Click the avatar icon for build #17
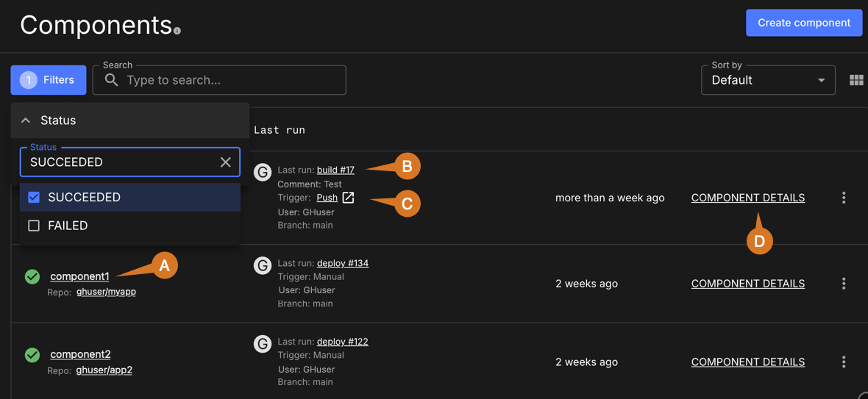The image size is (868, 399). click(x=263, y=172)
